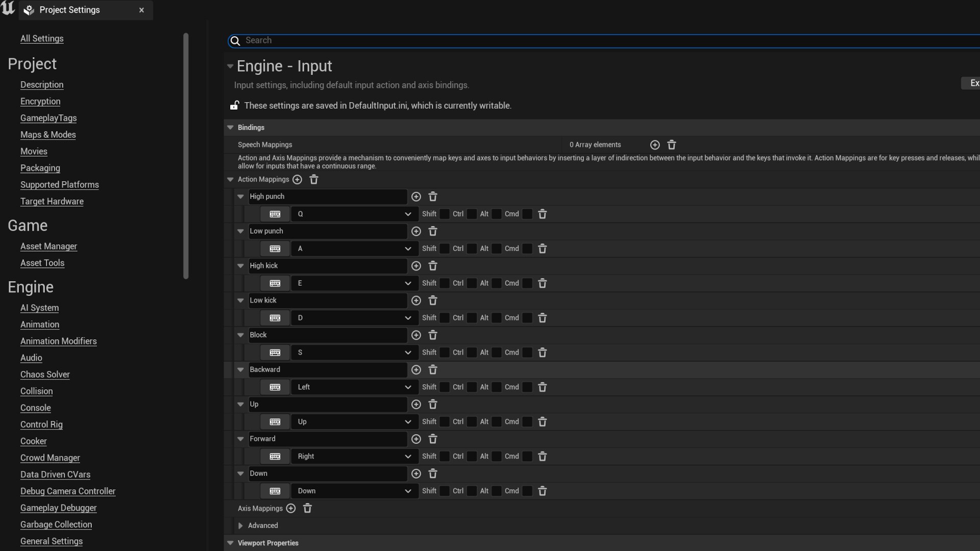Switch to the Project Settings tab
The width and height of the screenshot is (980, 551).
click(70, 10)
